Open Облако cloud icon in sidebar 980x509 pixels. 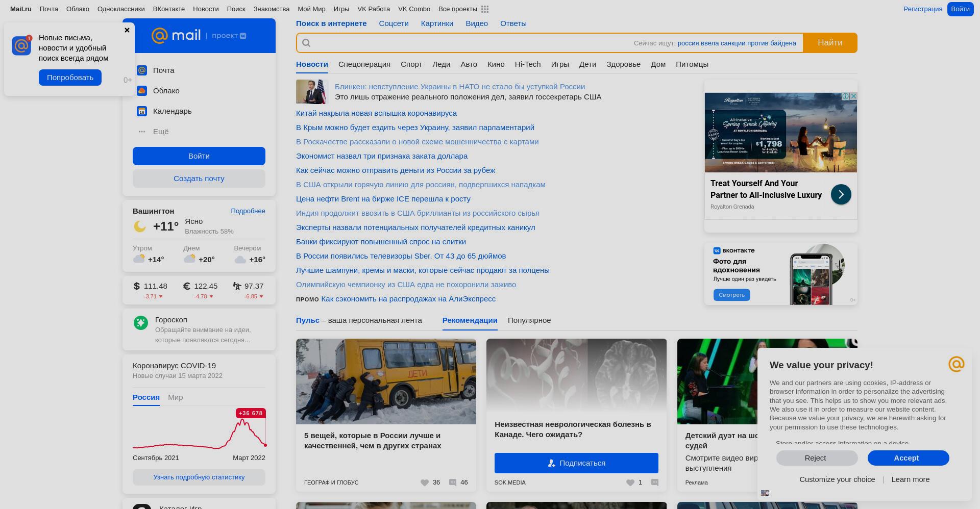(x=142, y=91)
